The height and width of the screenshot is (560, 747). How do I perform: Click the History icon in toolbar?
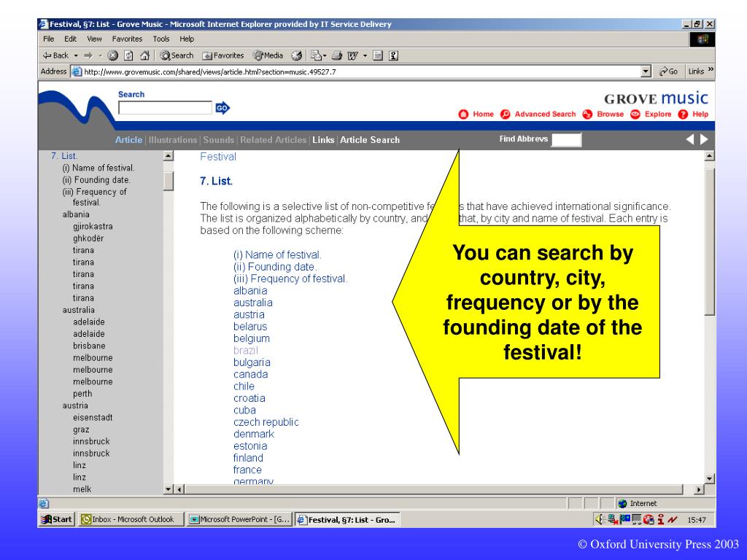tap(296, 55)
